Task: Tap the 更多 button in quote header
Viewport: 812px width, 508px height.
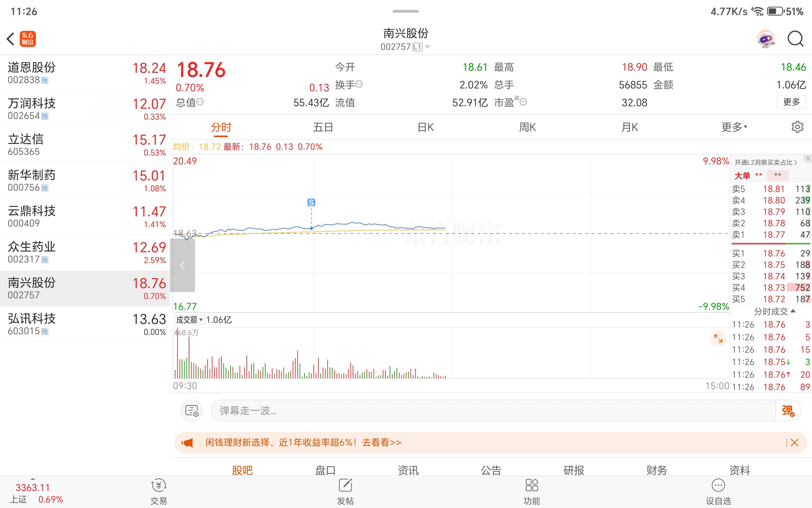Action: click(x=791, y=102)
